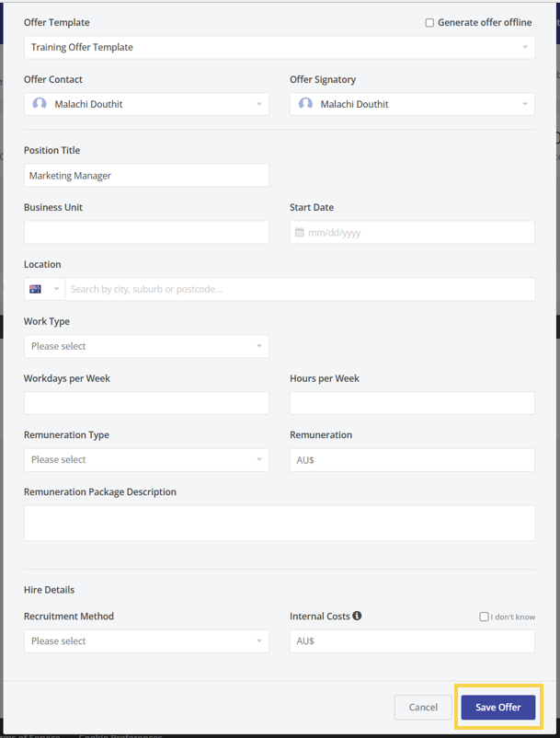Click the Remuneration Package Description box
Viewport: 560px width, 738px height.
click(280, 523)
